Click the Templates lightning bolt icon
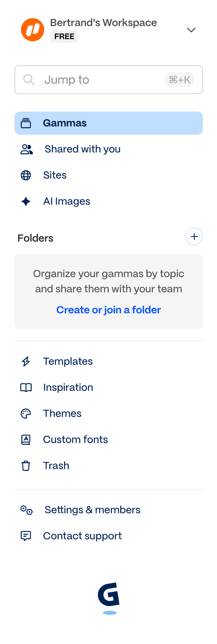 click(26, 361)
